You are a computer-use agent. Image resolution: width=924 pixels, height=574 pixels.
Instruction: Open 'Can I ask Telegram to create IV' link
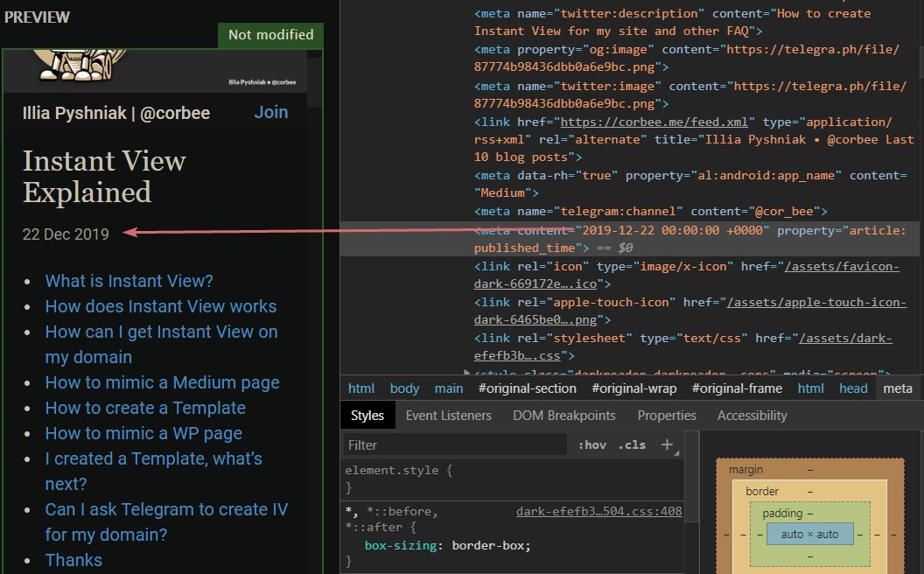click(167, 521)
